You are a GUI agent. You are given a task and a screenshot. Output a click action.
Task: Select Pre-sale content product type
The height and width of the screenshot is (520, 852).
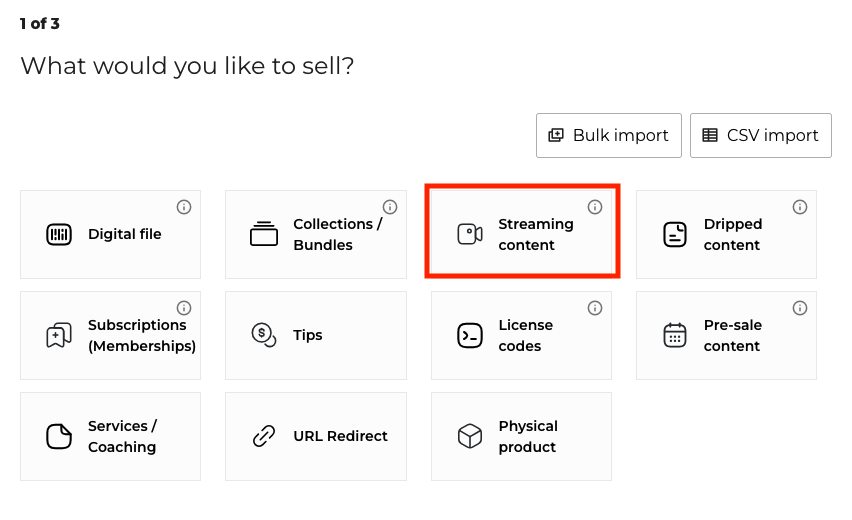point(726,336)
